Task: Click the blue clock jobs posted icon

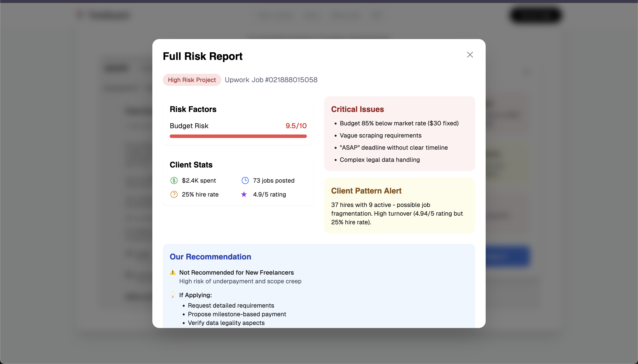Action: 245,180
